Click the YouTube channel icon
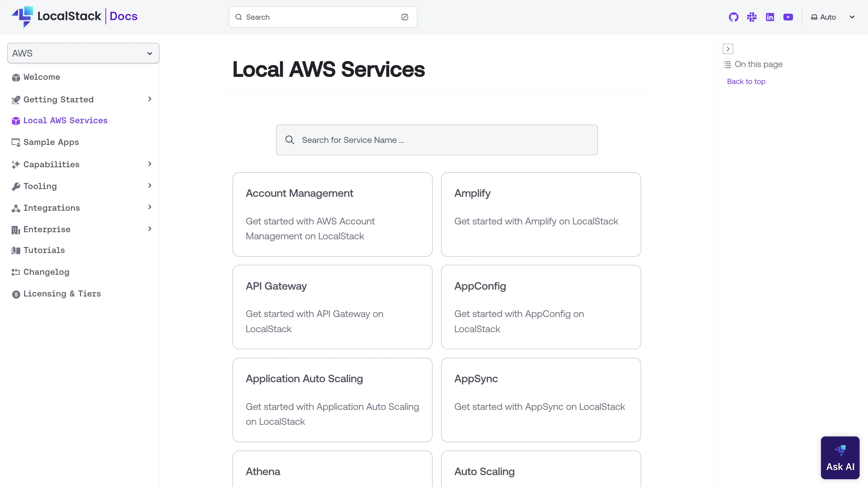 point(788,17)
